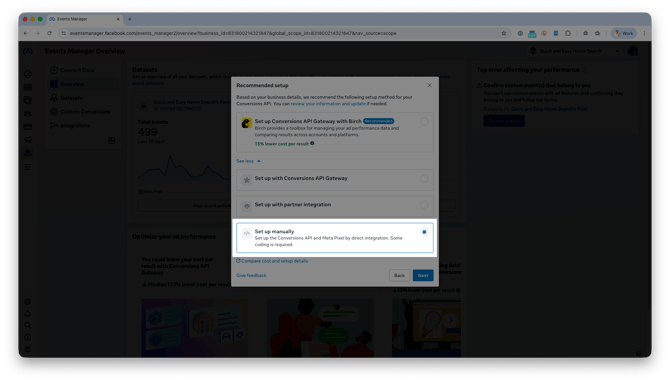Click the audiences people icon in the left rail

(x=28, y=114)
